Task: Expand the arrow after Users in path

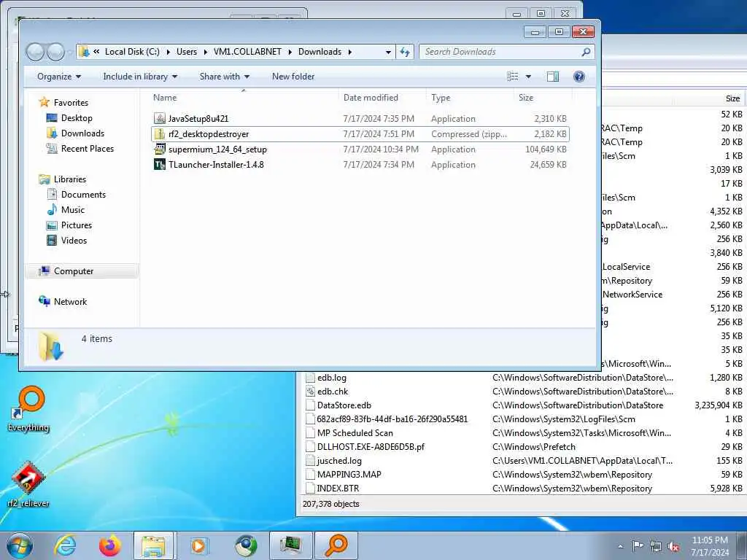Action: (205, 52)
